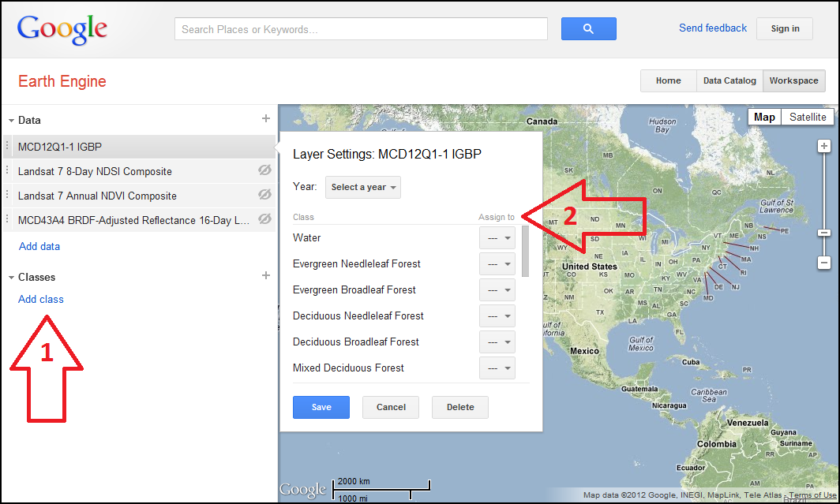The image size is (840, 504).
Task: Click drag handle of Landsat 7 8-Day NDSI layer
Action: (7, 170)
